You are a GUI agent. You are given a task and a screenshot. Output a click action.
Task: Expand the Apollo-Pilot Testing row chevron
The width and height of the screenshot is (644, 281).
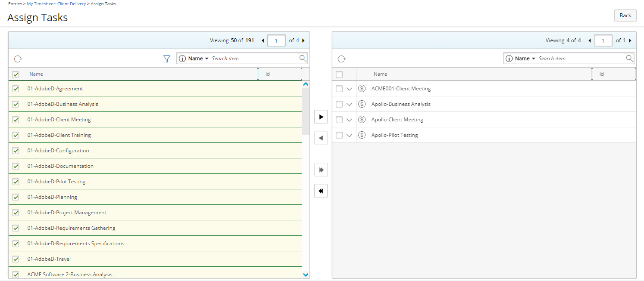pyautogui.click(x=350, y=136)
